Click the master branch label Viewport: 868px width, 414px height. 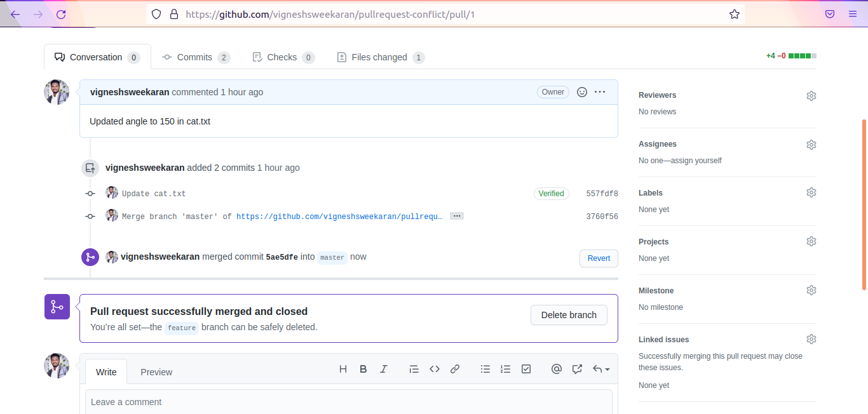click(x=332, y=258)
